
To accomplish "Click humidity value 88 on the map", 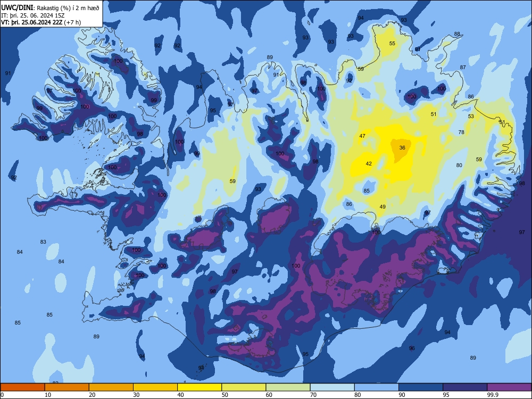I will tap(458, 34).
